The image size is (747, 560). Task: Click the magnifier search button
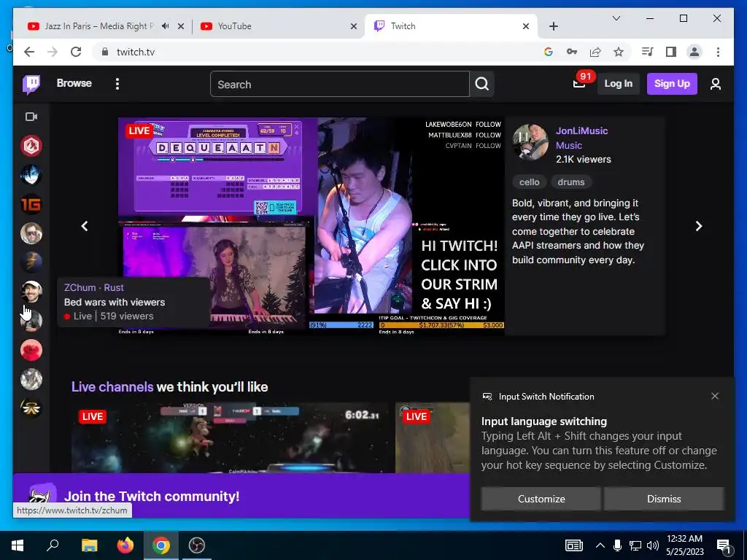tap(481, 85)
